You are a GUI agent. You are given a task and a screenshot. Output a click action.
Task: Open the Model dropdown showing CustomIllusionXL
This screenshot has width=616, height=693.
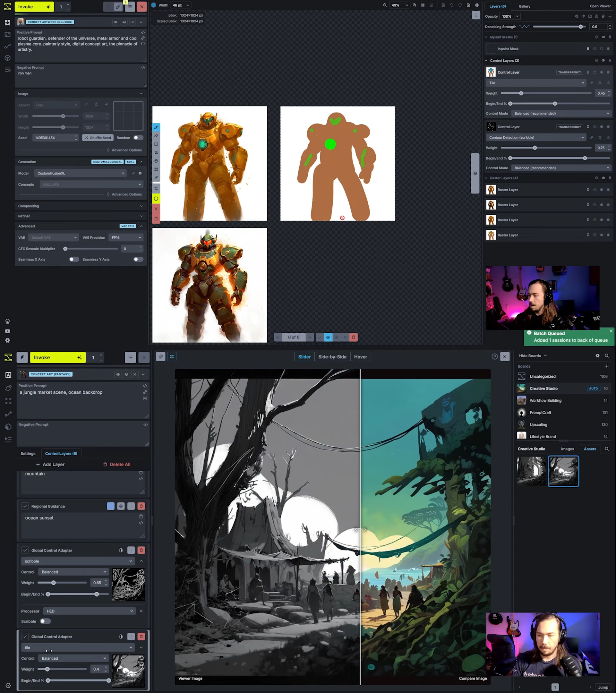click(x=81, y=173)
